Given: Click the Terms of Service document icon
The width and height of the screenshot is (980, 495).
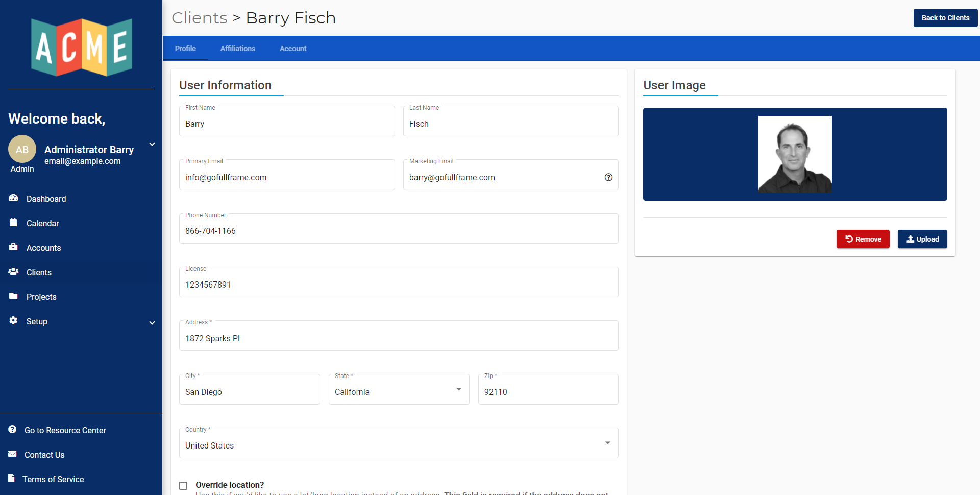Looking at the screenshot, I should click(11, 479).
